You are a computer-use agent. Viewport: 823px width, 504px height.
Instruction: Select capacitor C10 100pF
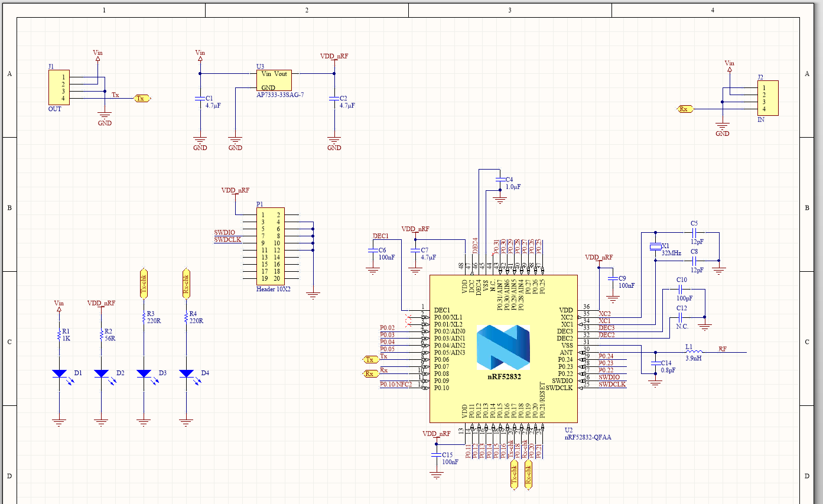pos(681,289)
